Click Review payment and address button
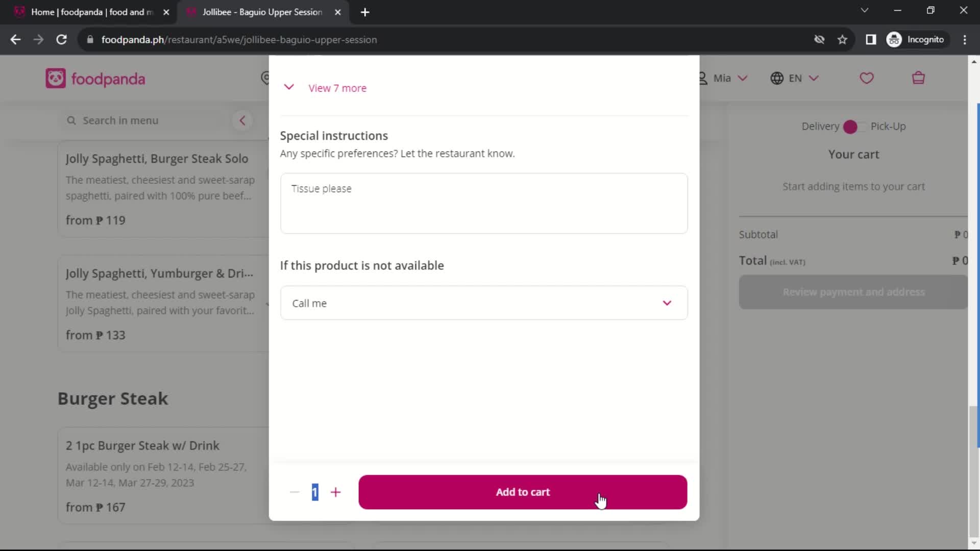 (x=854, y=292)
